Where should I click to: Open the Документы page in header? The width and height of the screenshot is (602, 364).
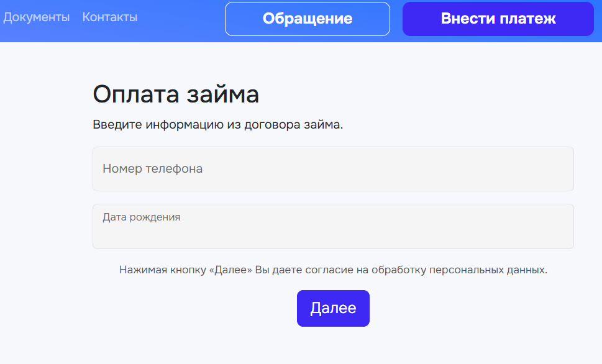pyautogui.click(x=37, y=17)
